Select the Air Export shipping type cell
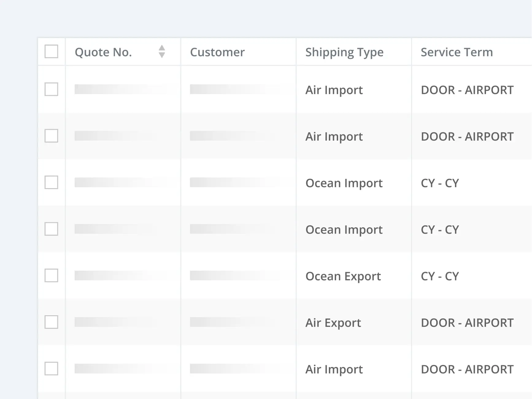 pos(333,323)
